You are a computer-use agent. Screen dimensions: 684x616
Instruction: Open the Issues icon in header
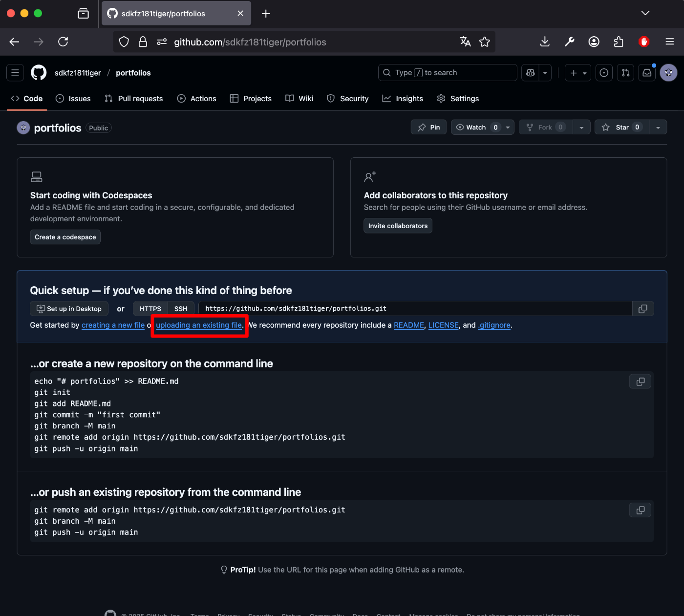point(604,73)
